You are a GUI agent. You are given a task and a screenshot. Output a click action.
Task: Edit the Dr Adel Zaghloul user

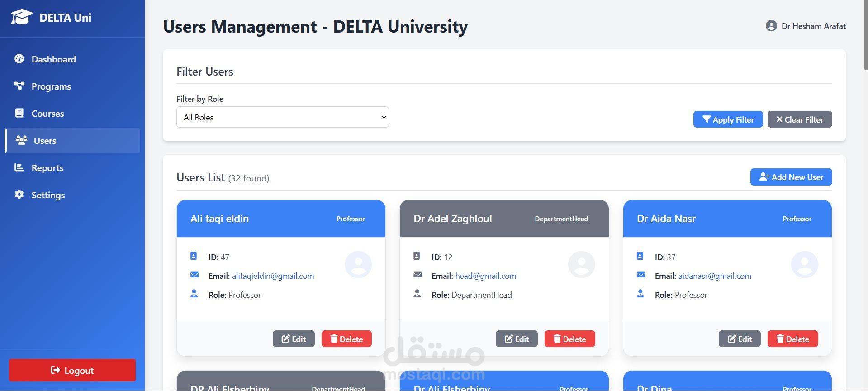click(x=517, y=339)
